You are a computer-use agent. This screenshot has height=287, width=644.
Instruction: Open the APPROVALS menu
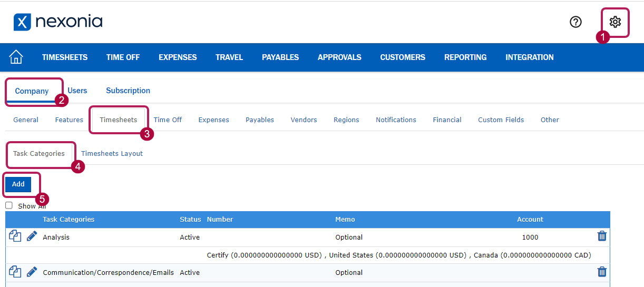(x=339, y=57)
